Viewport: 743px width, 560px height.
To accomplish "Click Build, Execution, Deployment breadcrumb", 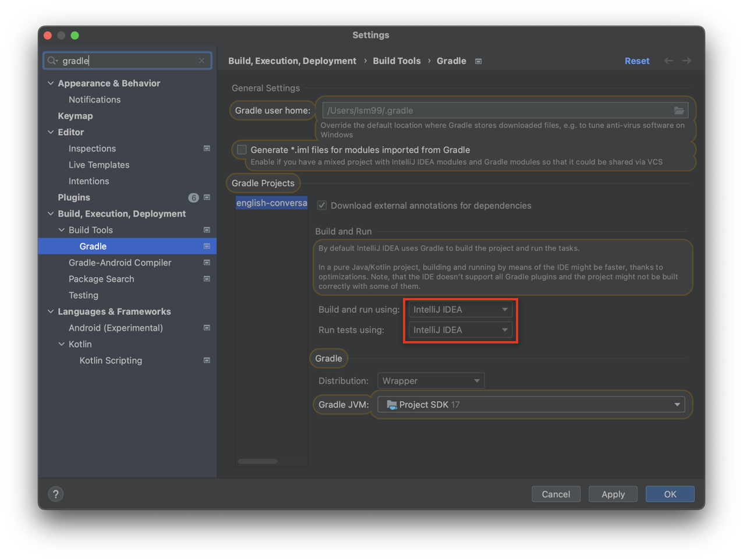I will [292, 61].
